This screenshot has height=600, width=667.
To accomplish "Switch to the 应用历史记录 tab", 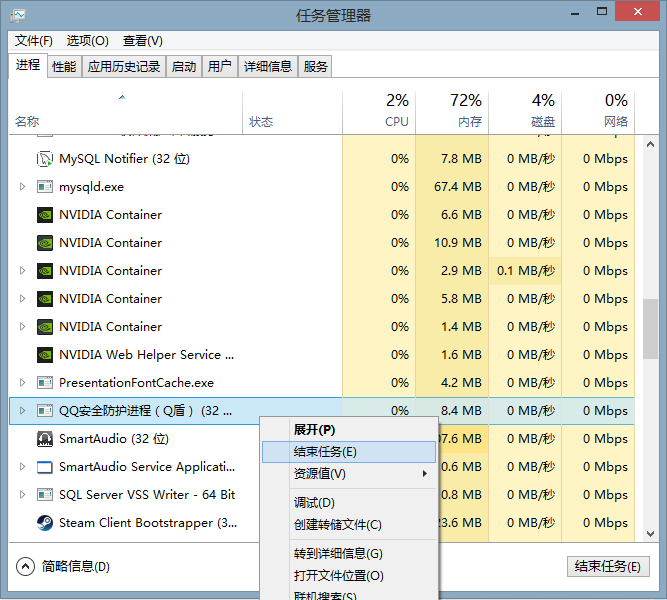I will (x=124, y=67).
